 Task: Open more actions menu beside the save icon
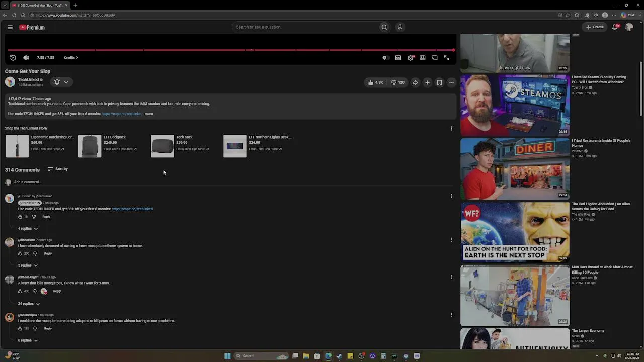[451, 82]
